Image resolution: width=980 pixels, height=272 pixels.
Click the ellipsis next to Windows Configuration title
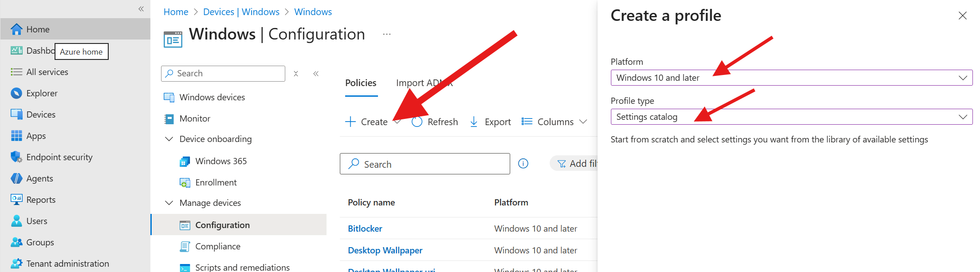pos(387,34)
